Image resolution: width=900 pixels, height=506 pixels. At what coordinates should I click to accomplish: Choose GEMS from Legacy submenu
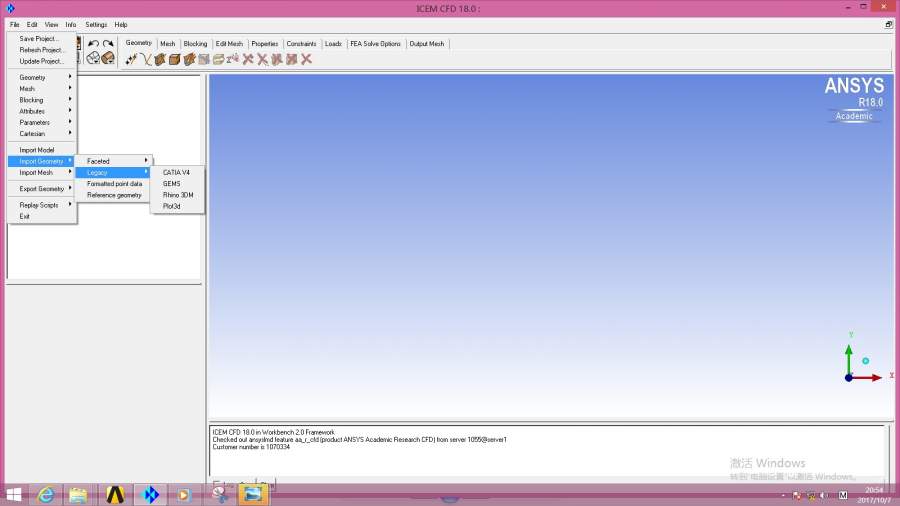[177, 184]
